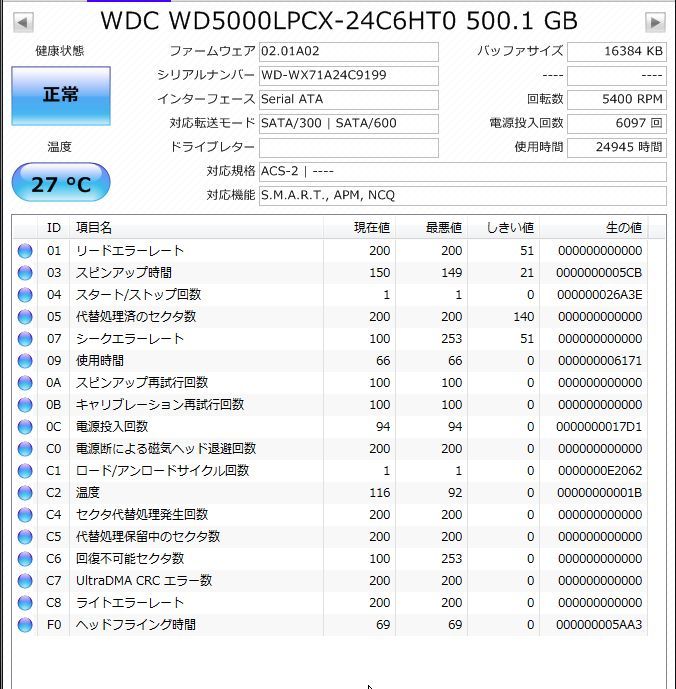
Task: Select the UltraDMA CRC エラー数 row name
Action: tap(144, 580)
